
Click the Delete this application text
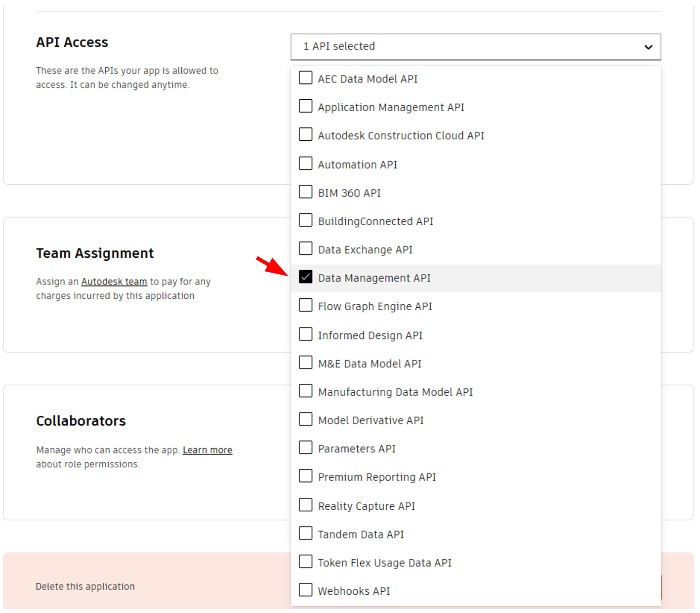click(x=85, y=586)
